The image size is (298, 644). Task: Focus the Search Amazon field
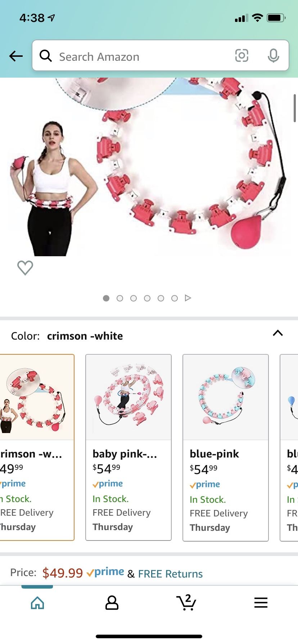[161, 55]
